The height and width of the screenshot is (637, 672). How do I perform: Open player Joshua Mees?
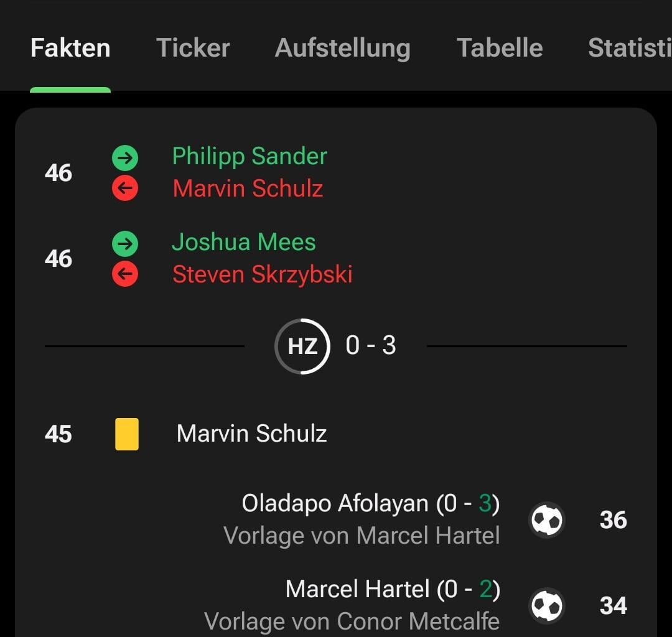[x=244, y=242]
